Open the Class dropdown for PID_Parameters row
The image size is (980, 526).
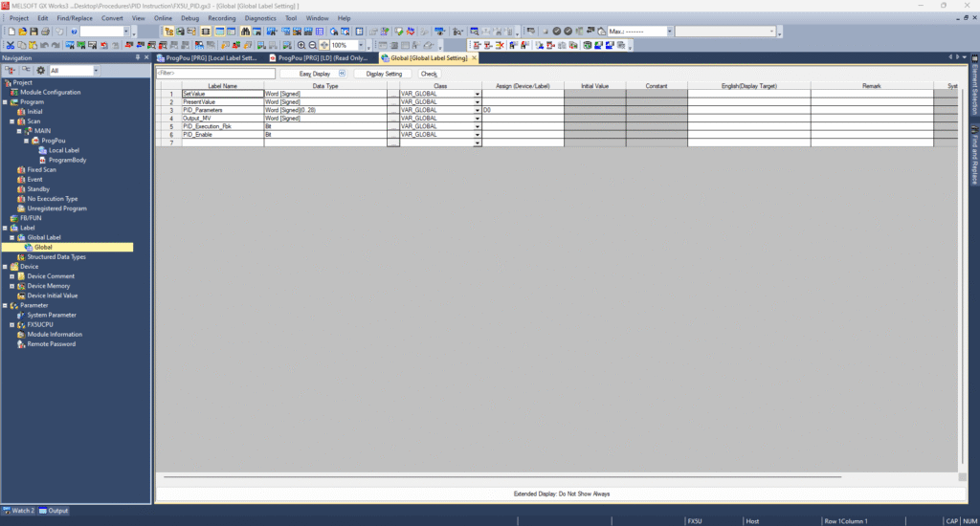[x=478, y=110]
